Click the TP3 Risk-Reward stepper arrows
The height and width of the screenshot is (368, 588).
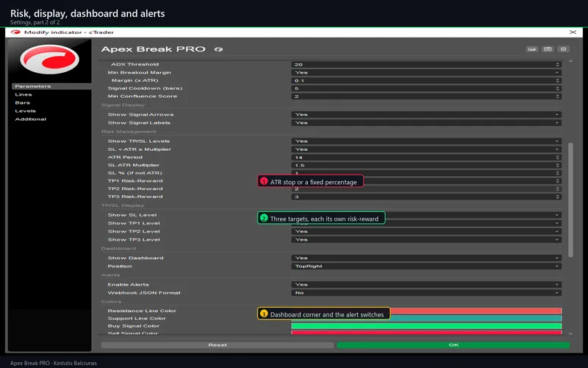click(558, 197)
